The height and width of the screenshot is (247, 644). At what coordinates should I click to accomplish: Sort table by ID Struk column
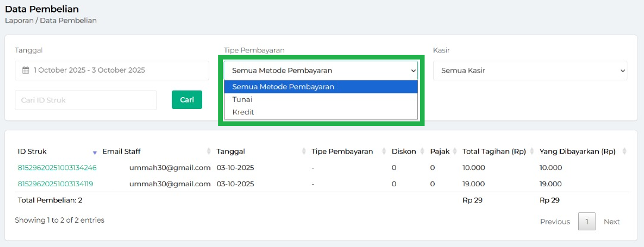tap(94, 152)
